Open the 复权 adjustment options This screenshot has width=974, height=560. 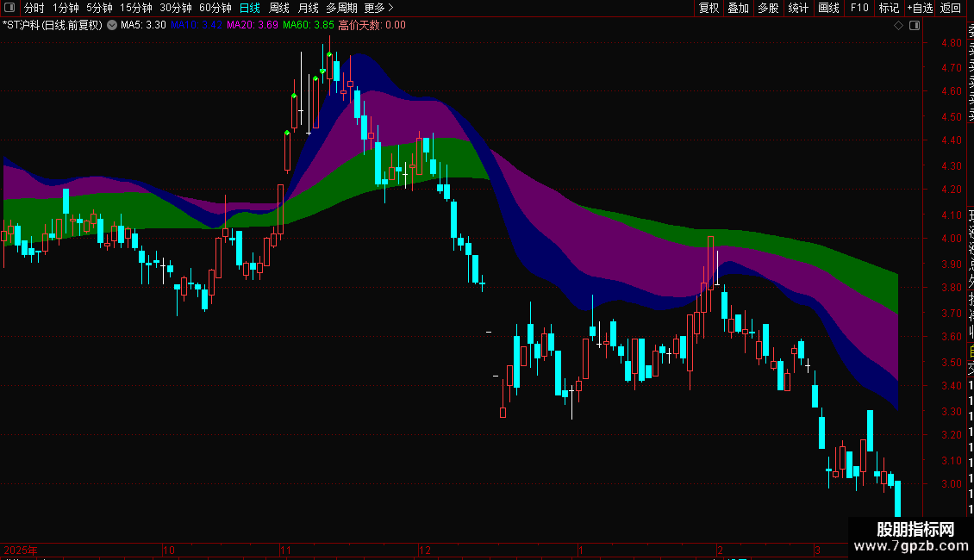coord(709,8)
